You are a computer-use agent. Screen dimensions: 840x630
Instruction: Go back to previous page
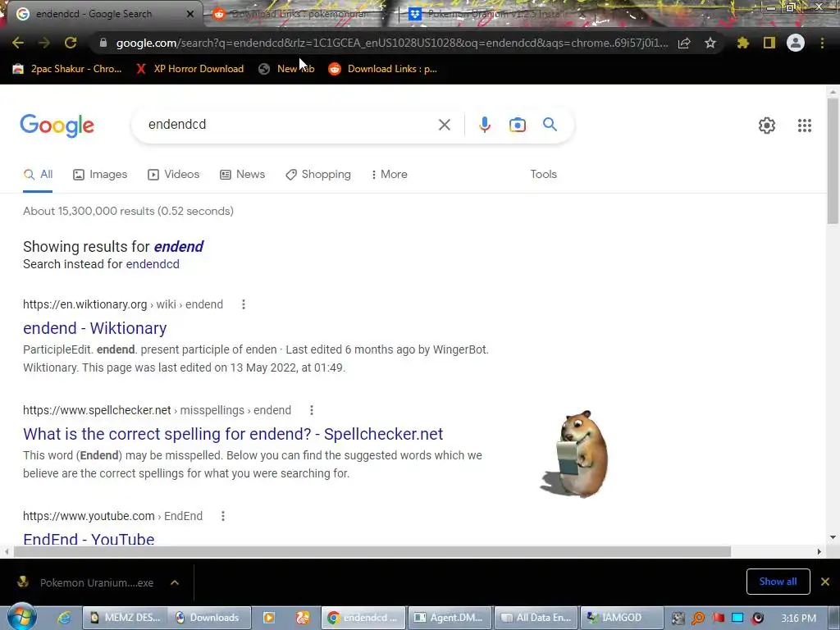[18, 43]
